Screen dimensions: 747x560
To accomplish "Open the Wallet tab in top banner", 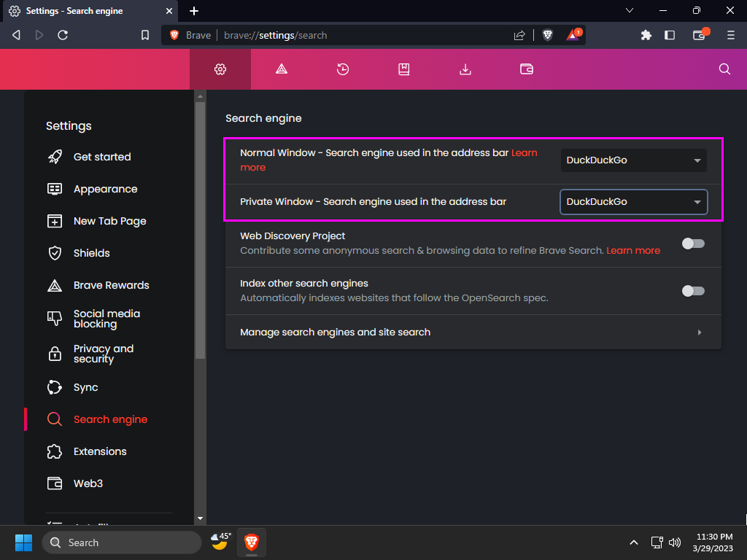I will coord(527,69).
